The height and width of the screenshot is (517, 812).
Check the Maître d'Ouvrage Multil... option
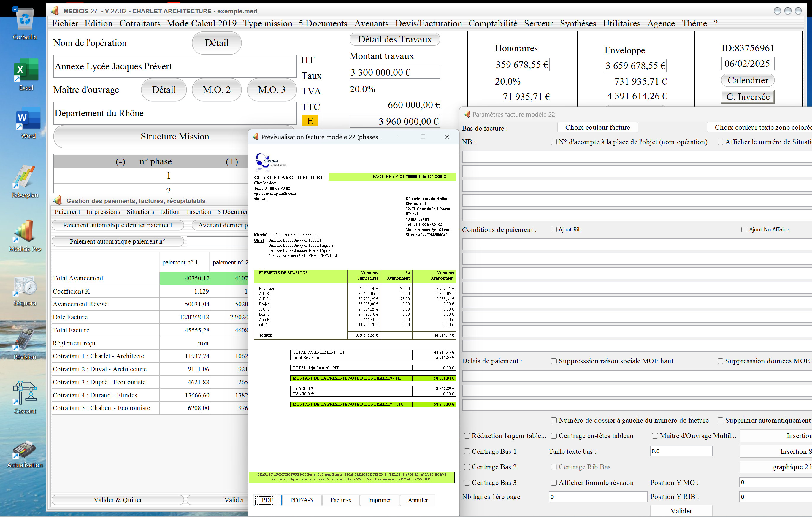(x=654, y=436)
